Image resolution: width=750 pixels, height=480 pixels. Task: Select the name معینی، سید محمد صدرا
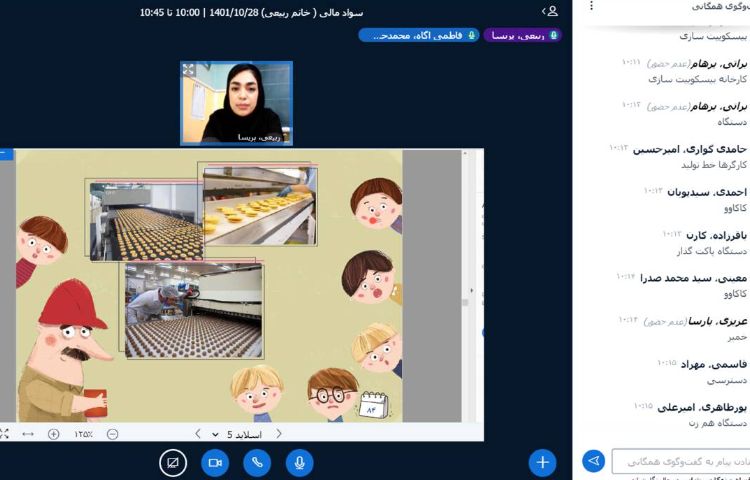click(694, 278)
